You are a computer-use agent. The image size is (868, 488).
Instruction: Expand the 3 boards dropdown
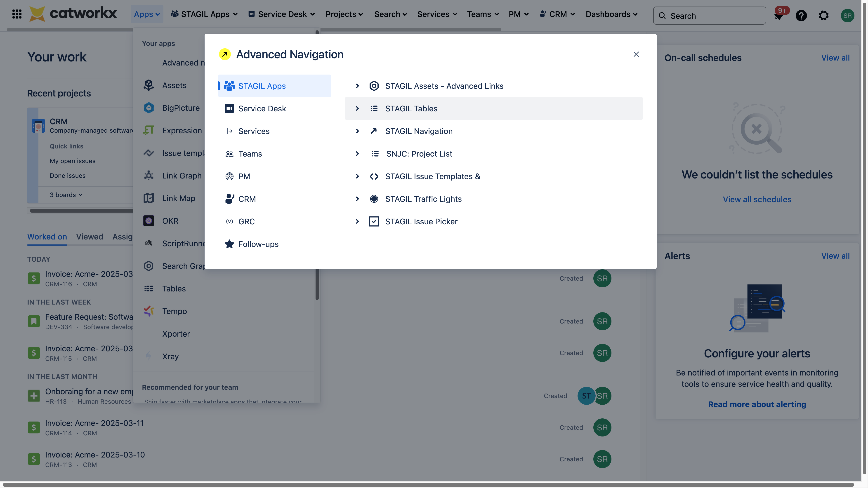[x=66, y=195]
